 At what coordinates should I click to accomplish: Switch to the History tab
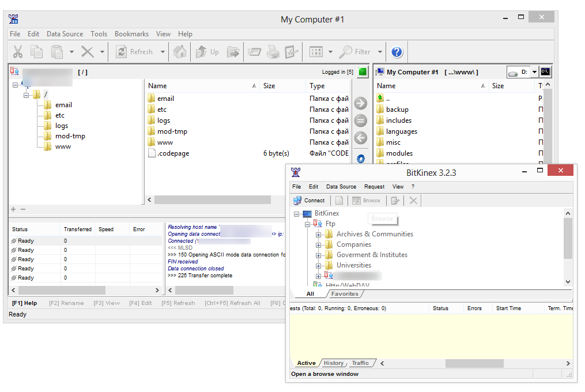333,363
